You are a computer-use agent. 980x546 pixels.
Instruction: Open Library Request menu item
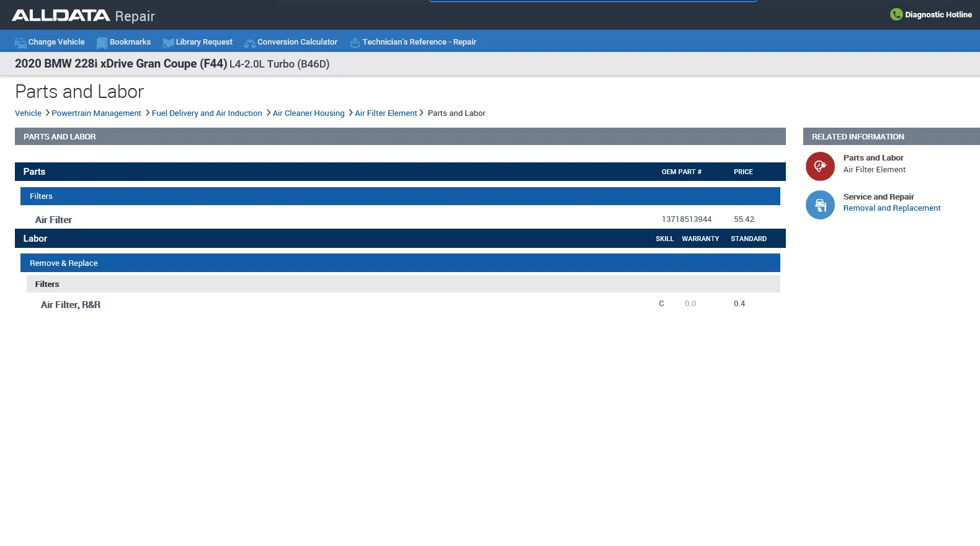(204, 42)
